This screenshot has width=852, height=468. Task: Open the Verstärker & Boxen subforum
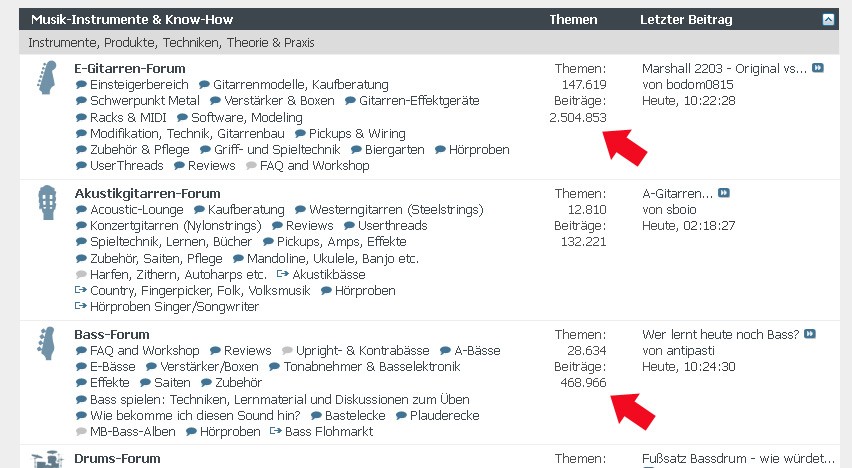[x=279, y=101]
